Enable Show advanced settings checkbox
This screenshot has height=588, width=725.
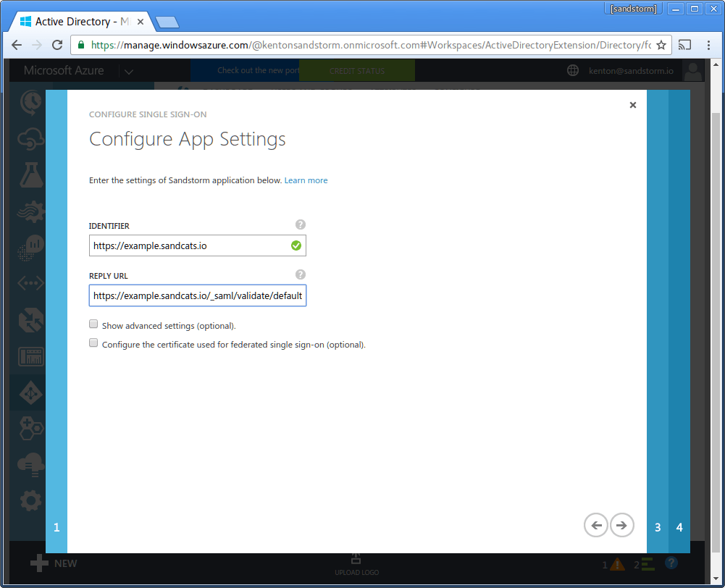pyautogui.click(x=93, y=324)
